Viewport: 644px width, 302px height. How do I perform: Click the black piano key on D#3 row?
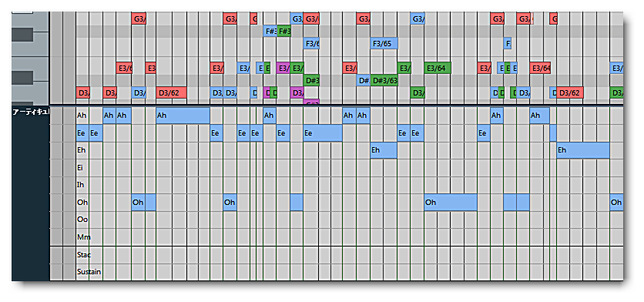22,78
